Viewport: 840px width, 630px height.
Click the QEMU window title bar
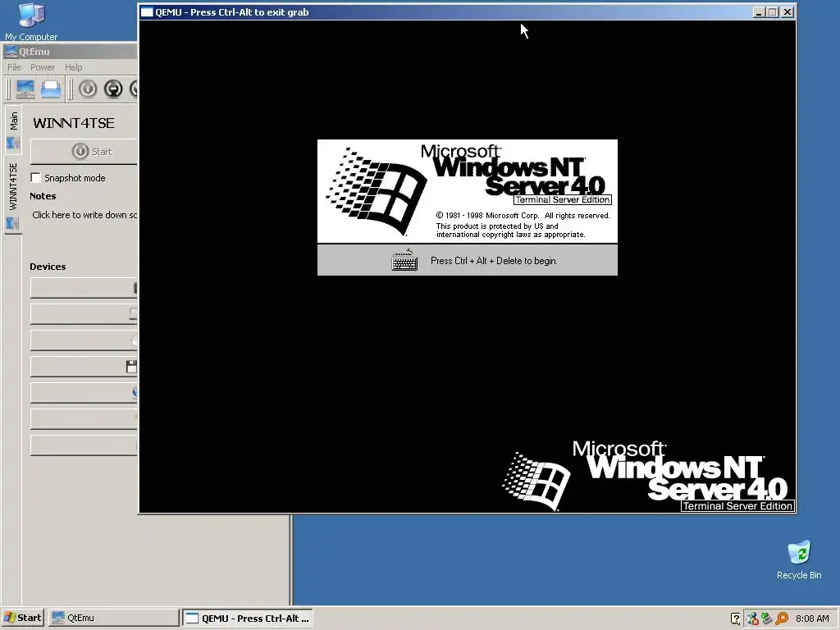coord(445,12)
